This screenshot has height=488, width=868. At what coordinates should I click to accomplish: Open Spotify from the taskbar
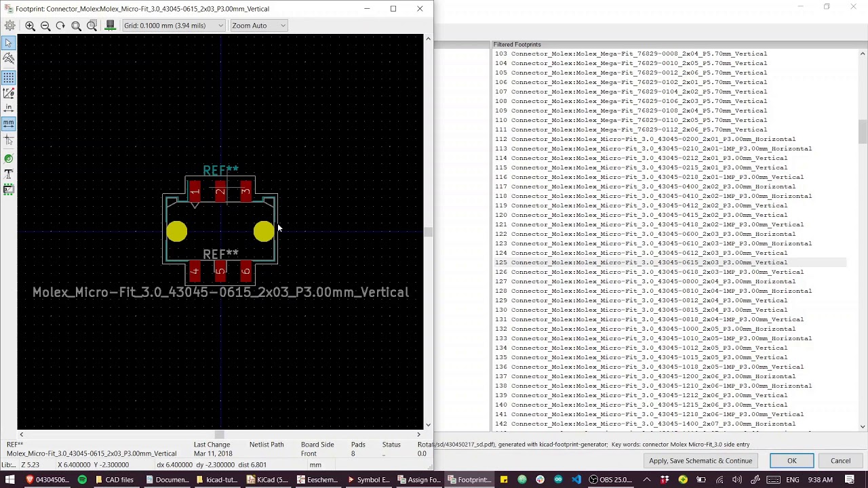(82, 480)
